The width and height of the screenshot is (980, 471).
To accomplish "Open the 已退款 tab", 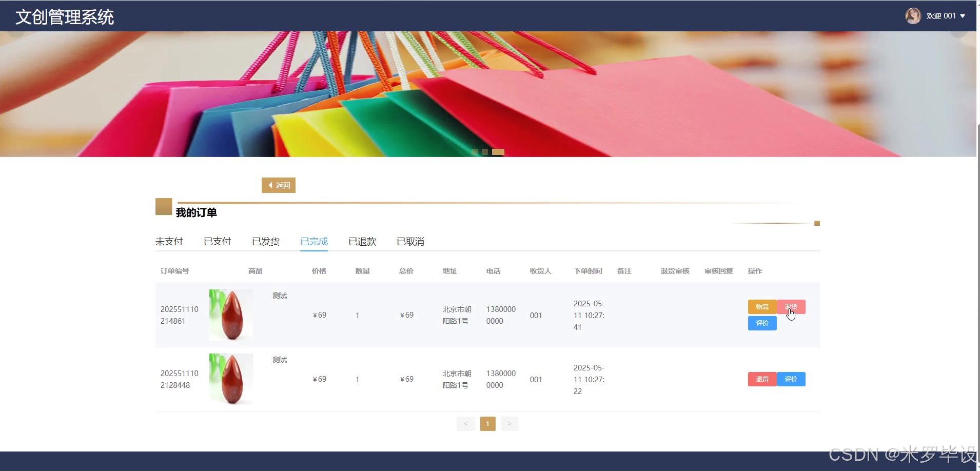I will 362,242.
